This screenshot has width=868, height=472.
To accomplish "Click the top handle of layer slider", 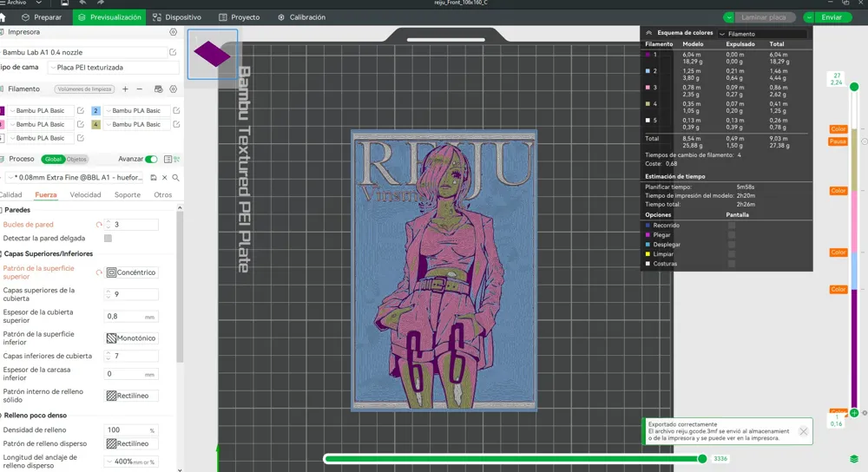I will click(x=854, y=87).
